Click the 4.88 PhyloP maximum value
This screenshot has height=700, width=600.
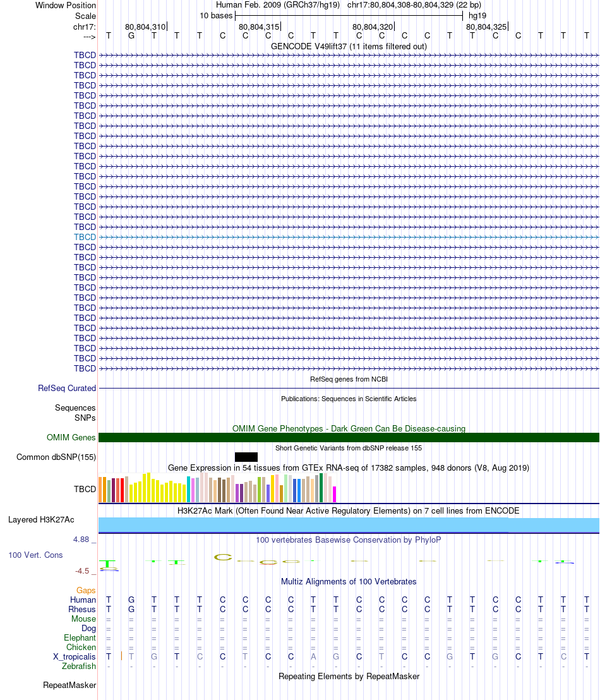[x=81, y=540]
